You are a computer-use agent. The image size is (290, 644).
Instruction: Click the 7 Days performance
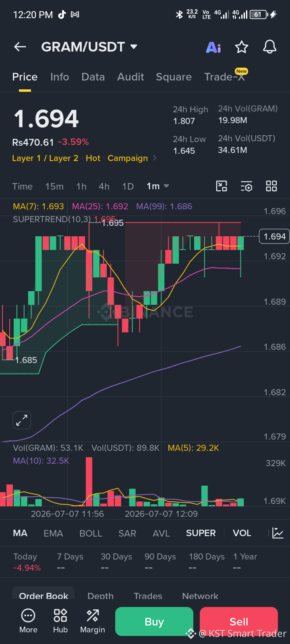coord(70,562)
